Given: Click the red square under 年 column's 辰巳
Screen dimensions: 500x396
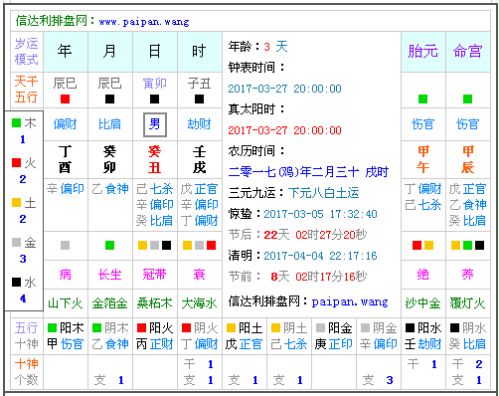Looking at the screenshot, I should pos(65,99).
